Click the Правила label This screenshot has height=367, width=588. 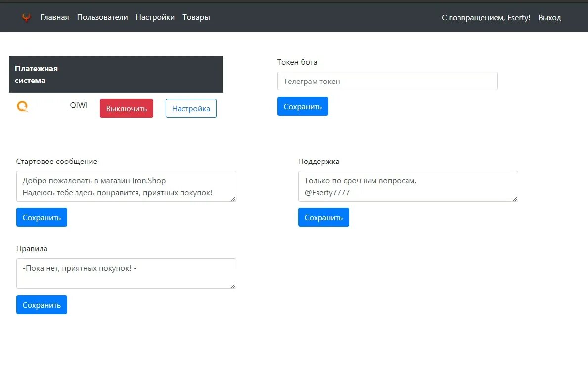(x=32, y=249)
